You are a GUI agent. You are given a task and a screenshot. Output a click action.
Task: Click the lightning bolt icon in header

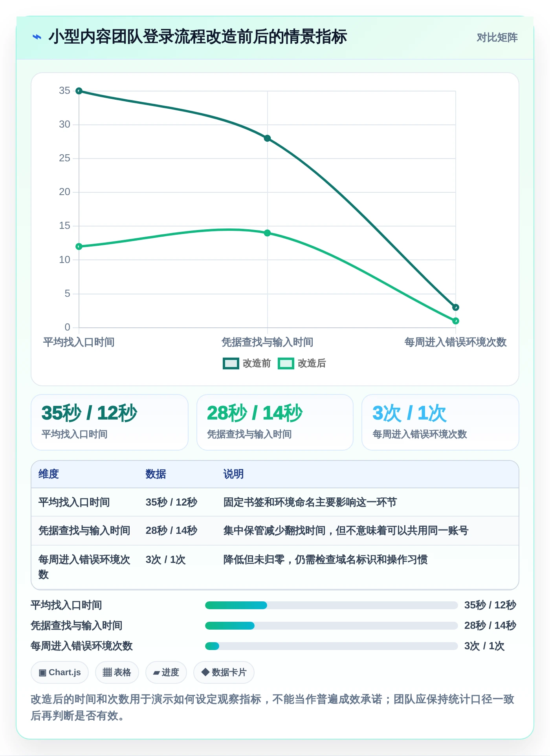click(37, 37)
